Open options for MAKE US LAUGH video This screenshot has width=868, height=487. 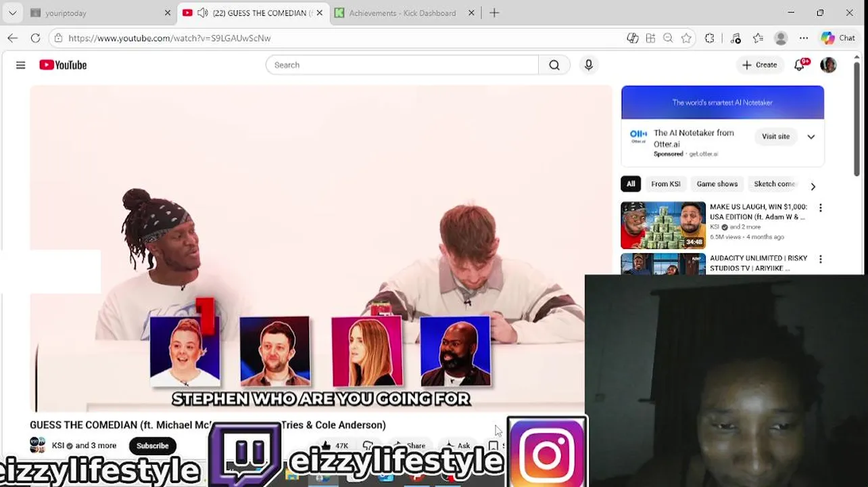coord(821,208)
